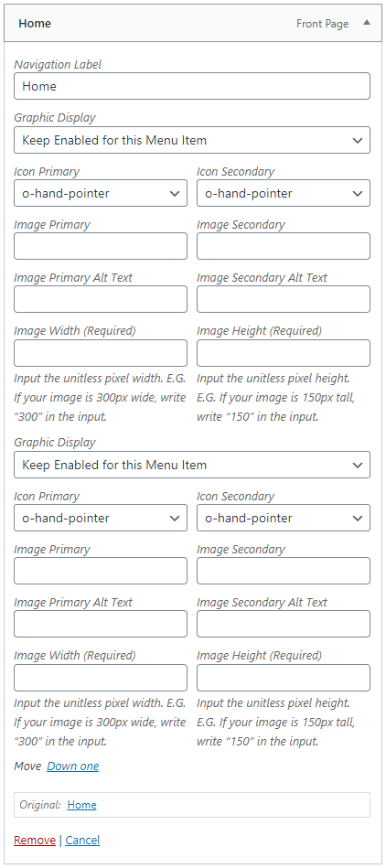Open the first Graphic Display dropdown
The width and height of the screenshot is (386, 868).
tap(191, 140)
